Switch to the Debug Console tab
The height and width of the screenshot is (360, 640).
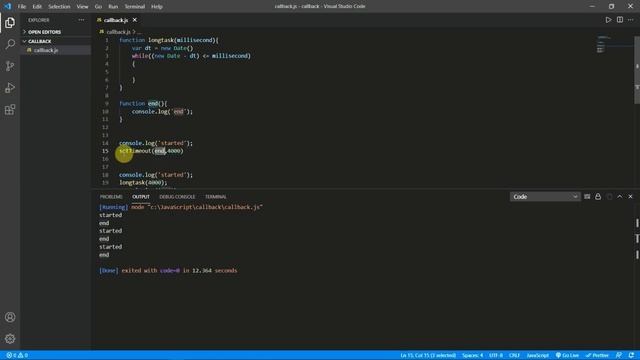point(177,197)
